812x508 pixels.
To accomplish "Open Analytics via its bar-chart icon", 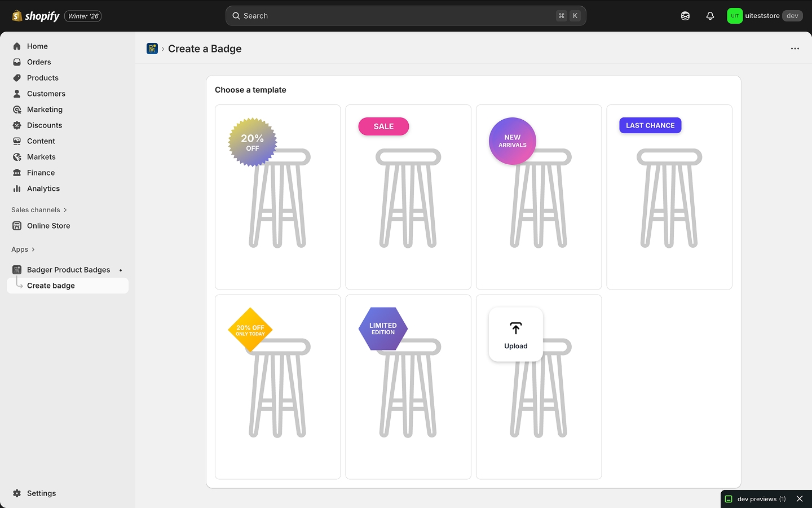I will pyautogui.click(x=17, y=189).
